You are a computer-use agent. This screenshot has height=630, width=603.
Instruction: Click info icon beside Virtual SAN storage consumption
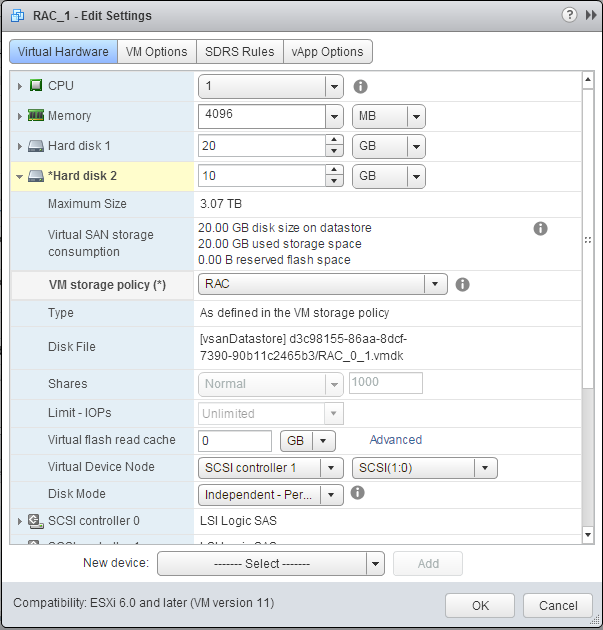click(x=540, y=228)
